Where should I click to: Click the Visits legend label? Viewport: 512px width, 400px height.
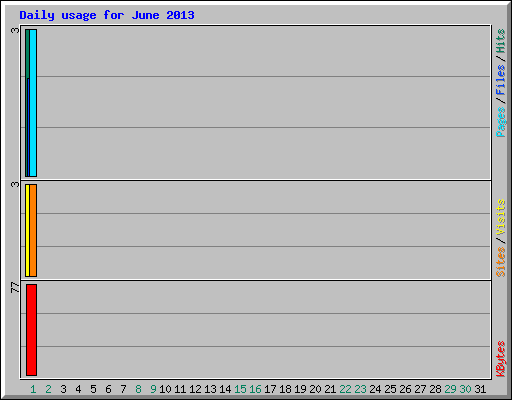[x=500, y=217]
